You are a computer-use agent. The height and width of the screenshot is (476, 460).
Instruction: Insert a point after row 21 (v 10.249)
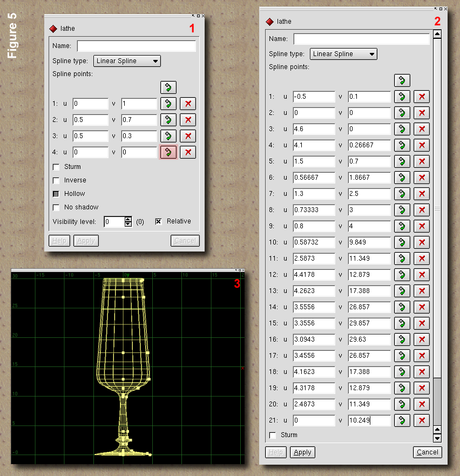[x=402, y=420]
